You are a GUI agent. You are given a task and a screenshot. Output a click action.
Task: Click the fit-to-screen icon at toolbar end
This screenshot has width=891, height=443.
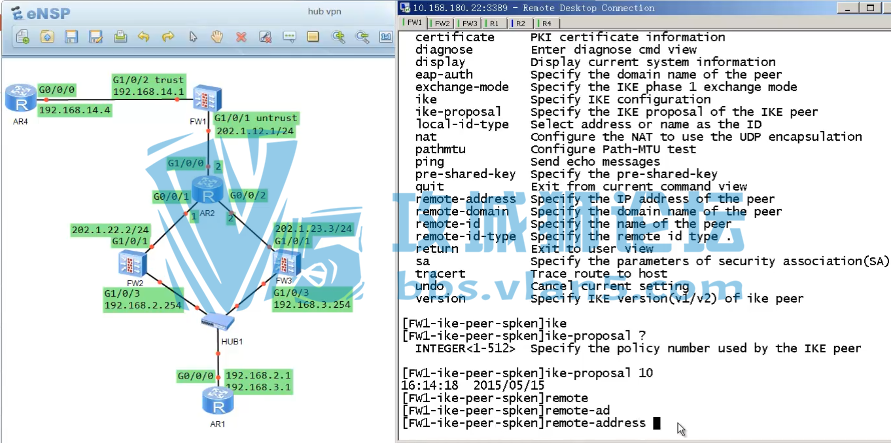[386, 37]
